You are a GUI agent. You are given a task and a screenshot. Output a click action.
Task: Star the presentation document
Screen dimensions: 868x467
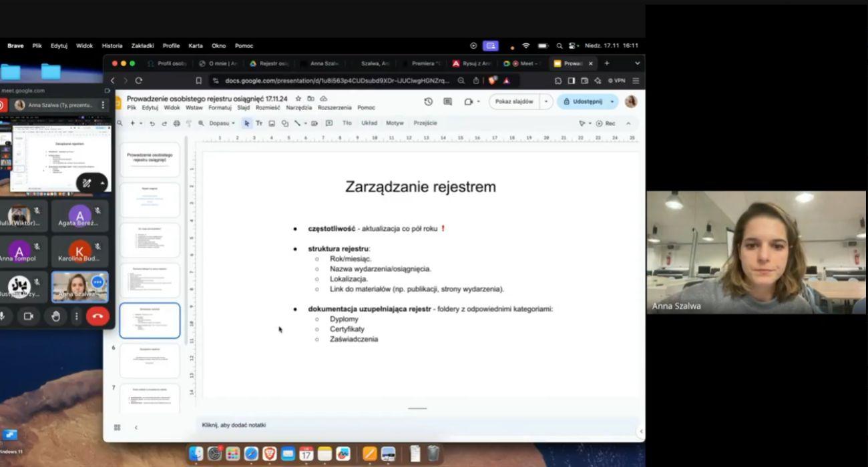click(x=300, y=99)
